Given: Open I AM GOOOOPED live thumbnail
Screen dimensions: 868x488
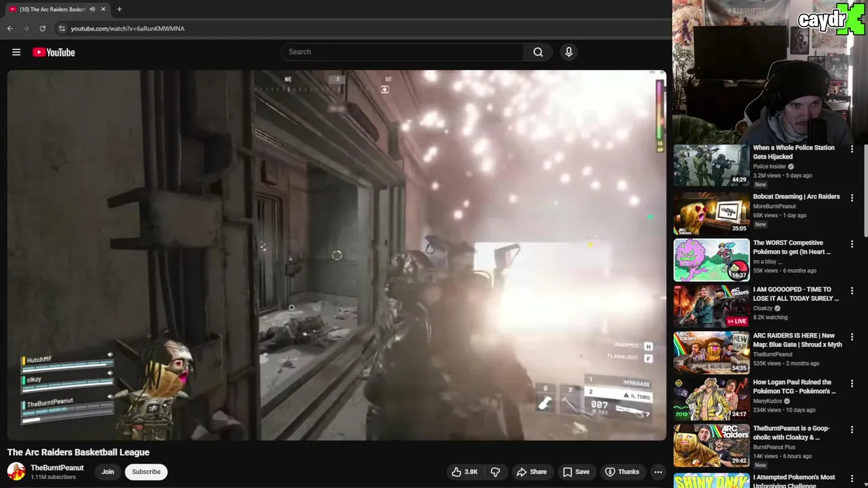Looking at the screenshot, I should click(711, 306).
